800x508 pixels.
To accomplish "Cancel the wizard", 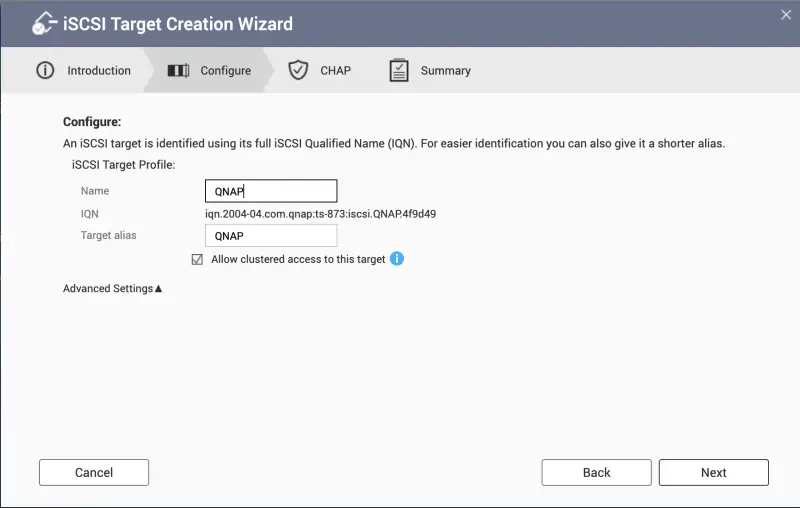I will pyautogui.click(x=94, y=472).
